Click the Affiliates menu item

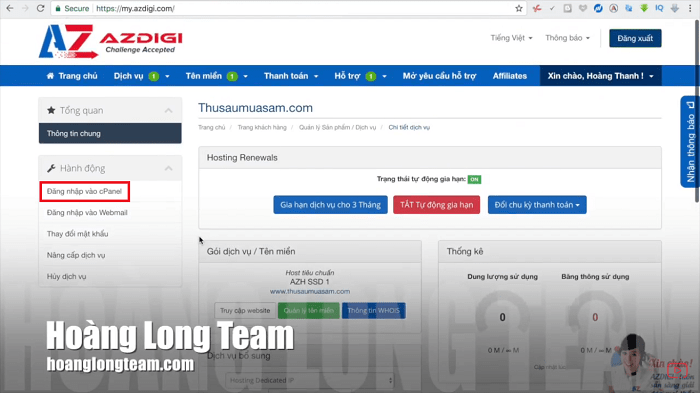click(x=510, y=76)
